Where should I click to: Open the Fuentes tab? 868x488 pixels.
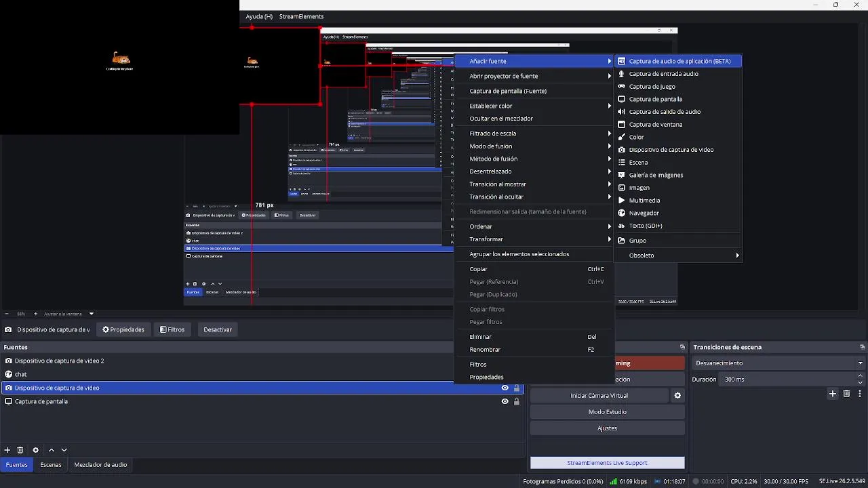[x=17, y=465]
